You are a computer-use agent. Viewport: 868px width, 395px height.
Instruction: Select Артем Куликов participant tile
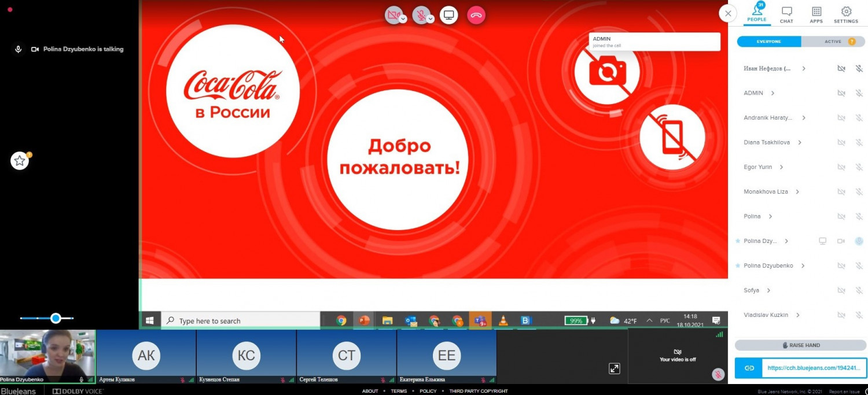tap(146, 356)
